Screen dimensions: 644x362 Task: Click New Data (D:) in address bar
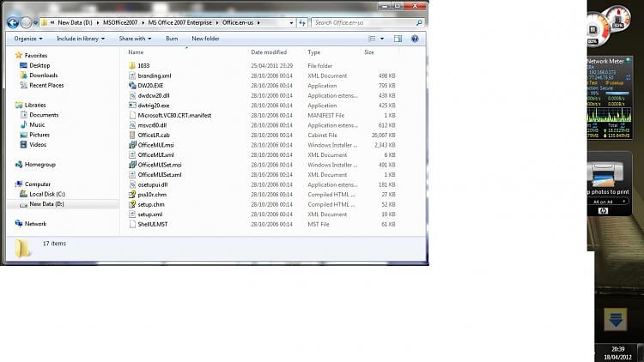[x=75, y=22]
